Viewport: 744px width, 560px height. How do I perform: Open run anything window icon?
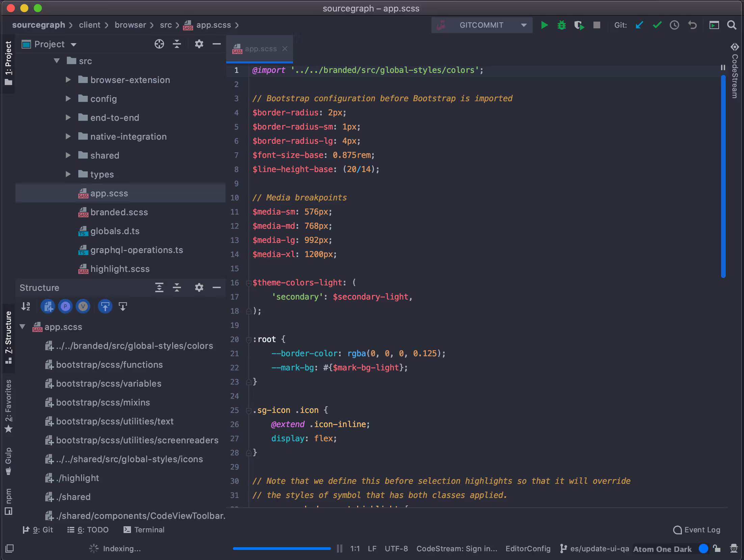(x=714, y=25)
